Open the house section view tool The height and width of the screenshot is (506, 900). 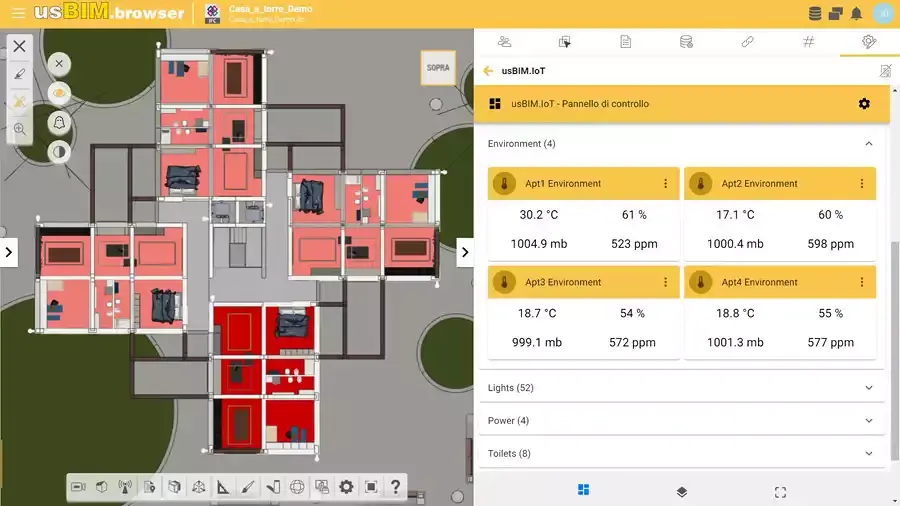pyautogui.click(x=102, y=487)
